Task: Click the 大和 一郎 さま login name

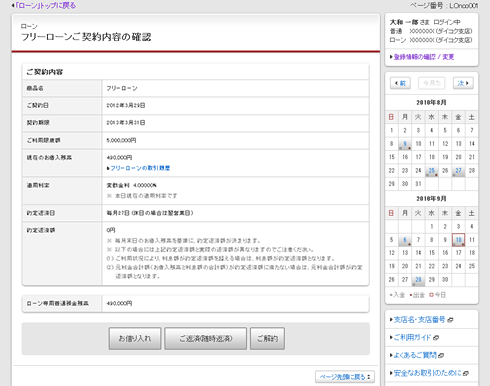Action: [410, 22]
